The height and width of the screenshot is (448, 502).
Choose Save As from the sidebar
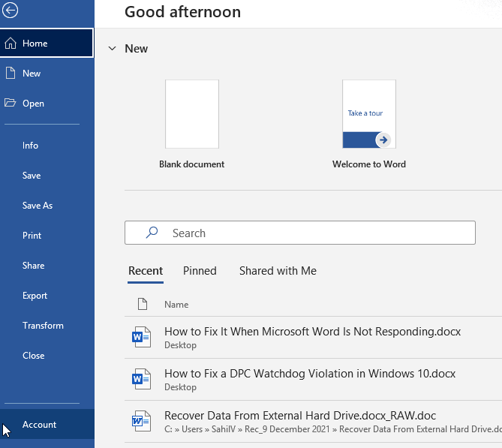click(47, 206)
